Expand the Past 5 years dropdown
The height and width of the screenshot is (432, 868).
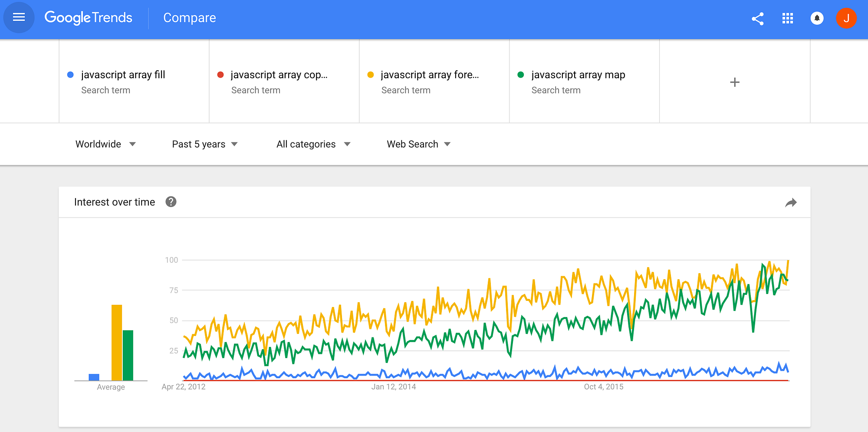coord(204,144)
